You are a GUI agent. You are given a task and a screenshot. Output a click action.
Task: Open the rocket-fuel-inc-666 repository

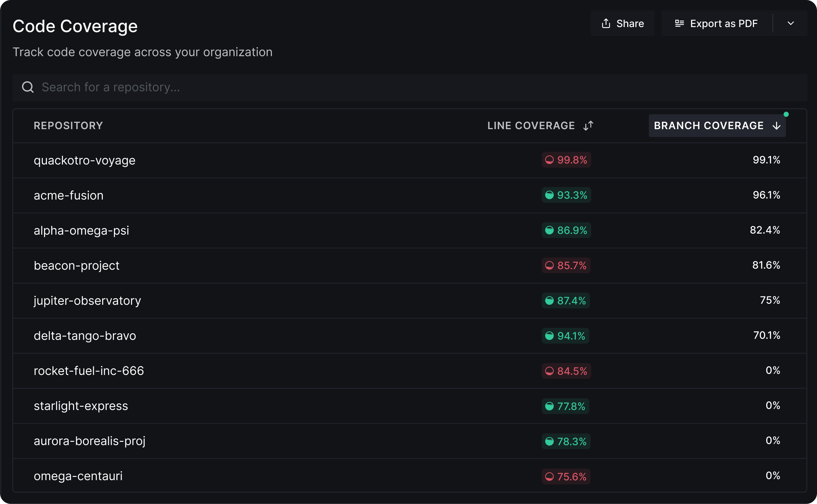point(89,371)
